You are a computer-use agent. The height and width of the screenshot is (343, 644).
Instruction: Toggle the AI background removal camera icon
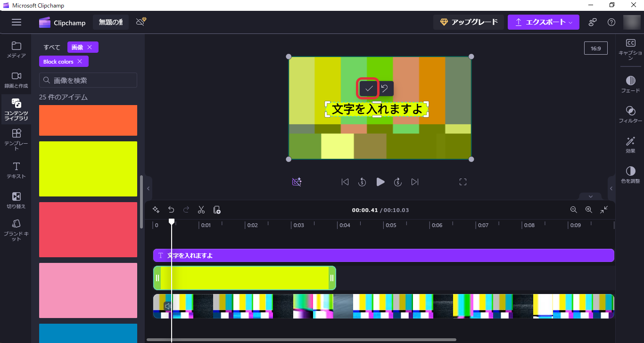point(297,182)
